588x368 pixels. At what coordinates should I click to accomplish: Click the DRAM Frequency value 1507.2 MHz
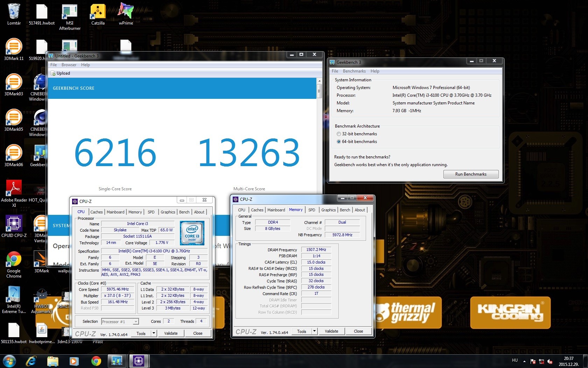coord(316,250)
